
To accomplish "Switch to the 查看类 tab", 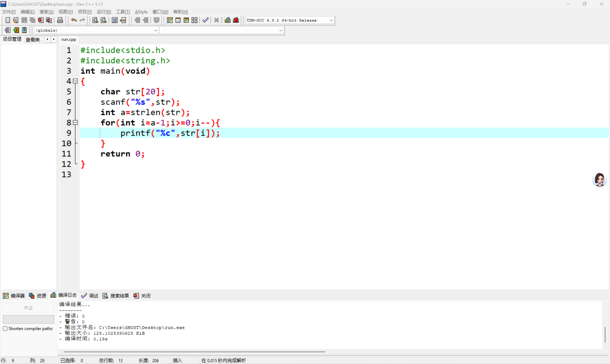I will (x=33, y=40).
